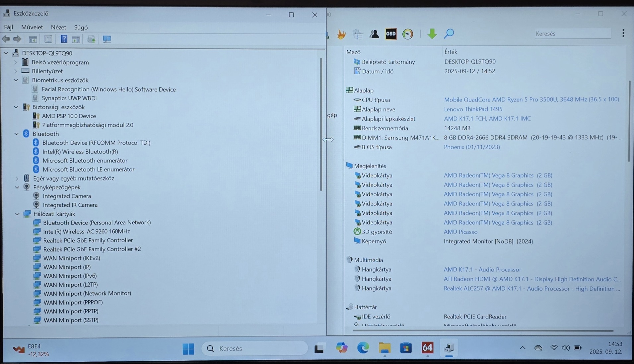
Task: Click the Device Manager icon on the taskbar
Action: tap(449, 348)
